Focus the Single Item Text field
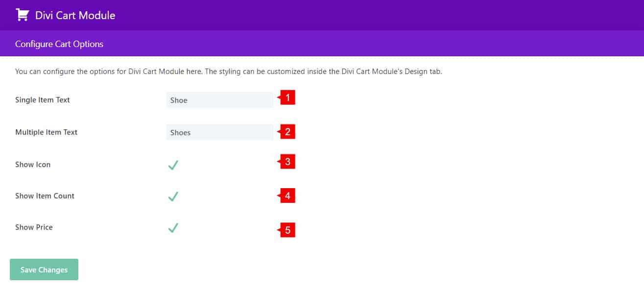 pyautogui.click(x=220, y=100)
